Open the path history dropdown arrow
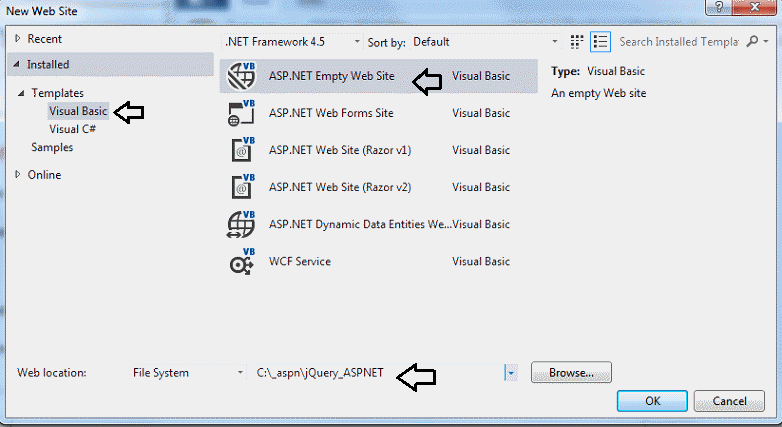The width and height of the screenshot is (782, 427). click(511, 373)
